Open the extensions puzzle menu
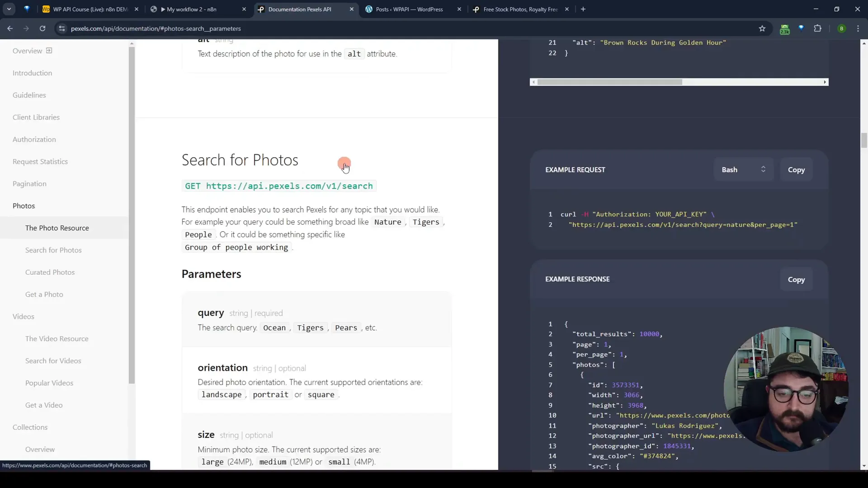 [817, 28]
